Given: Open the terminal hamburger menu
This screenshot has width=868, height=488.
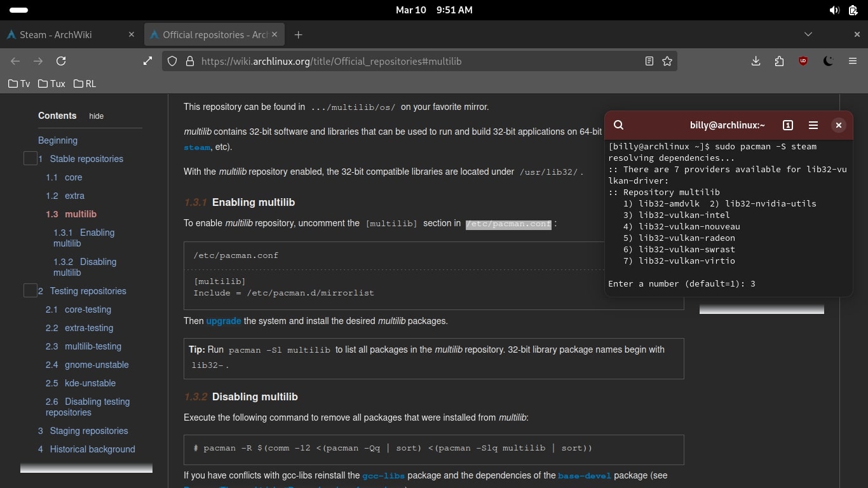Looking at the screenshot, I should click(x=813, y=125).
